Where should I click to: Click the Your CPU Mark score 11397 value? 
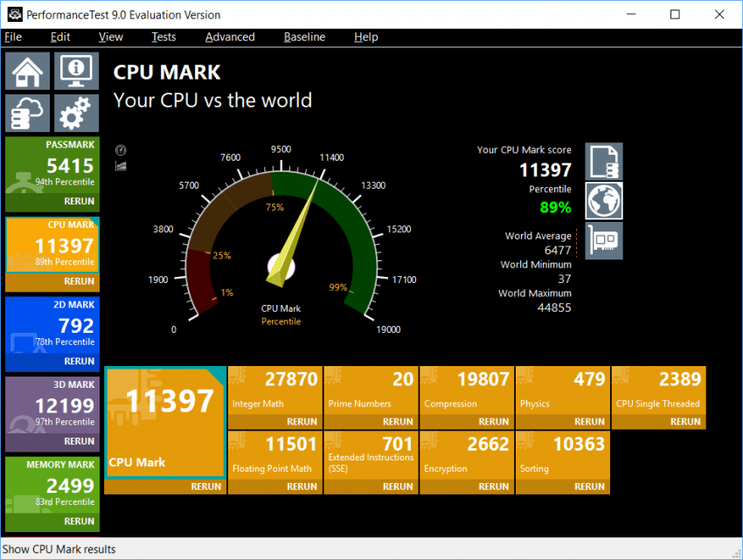545,170
